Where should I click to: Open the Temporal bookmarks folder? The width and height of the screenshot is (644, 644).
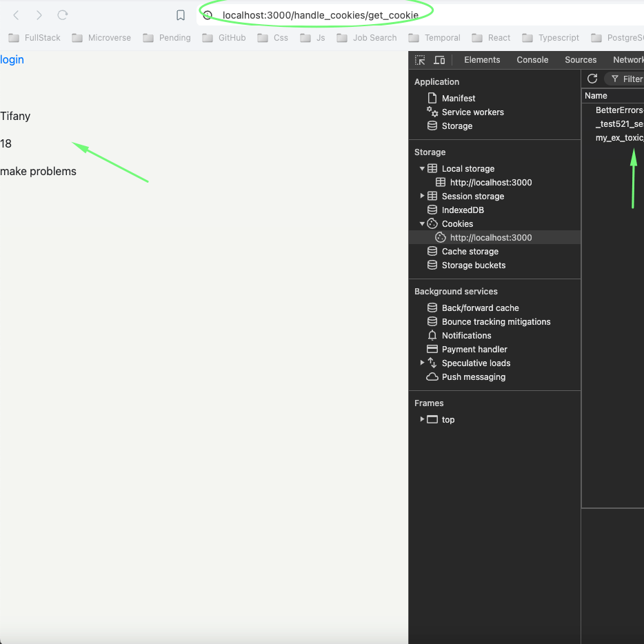coord(434,38)
